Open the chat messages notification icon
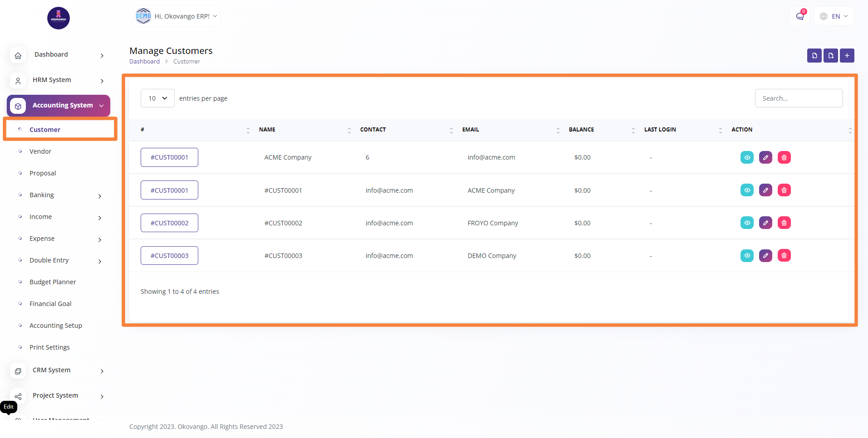 (799, 16)
